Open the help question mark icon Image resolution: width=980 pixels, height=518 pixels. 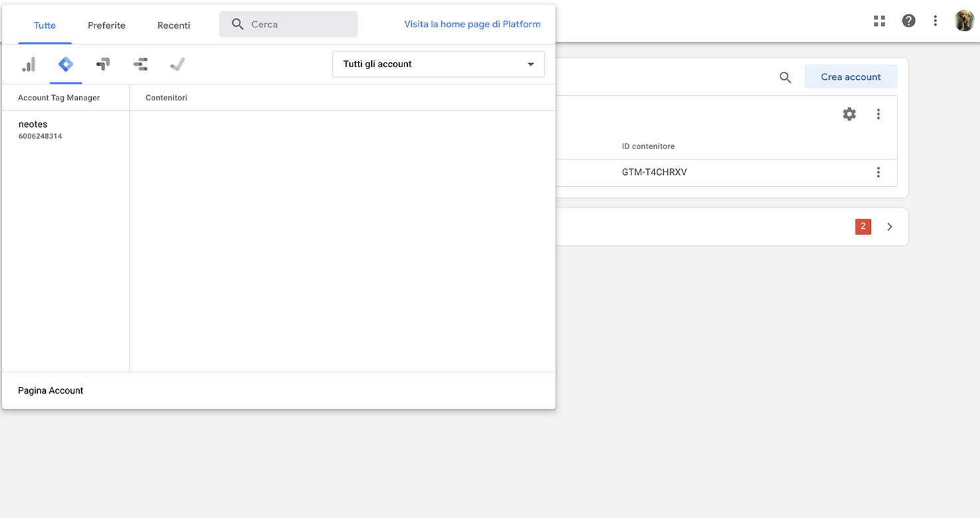click(909, 21)
